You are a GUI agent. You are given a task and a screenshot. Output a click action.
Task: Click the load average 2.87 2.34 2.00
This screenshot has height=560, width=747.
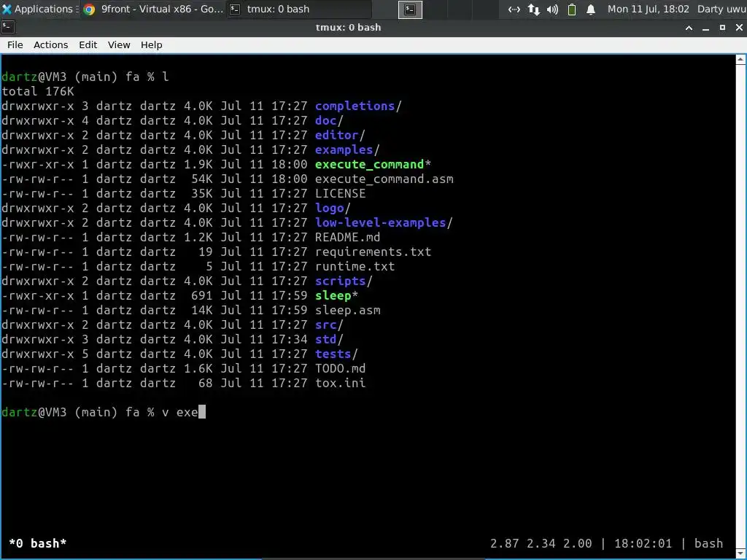pyautogui.click(x=541, y=543)
